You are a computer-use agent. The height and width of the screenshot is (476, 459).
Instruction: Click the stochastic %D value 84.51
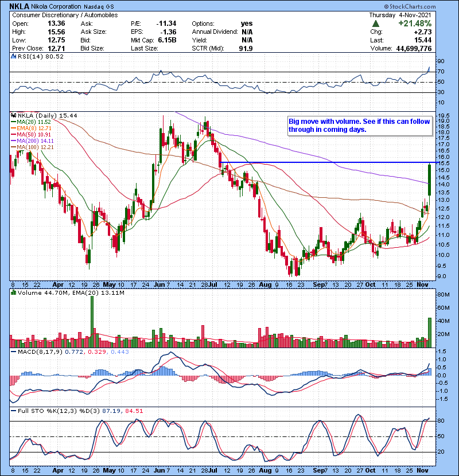point(134,411)
